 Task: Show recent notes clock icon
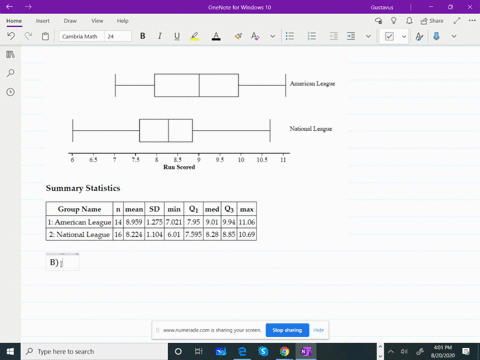click(x=10, y=92)
